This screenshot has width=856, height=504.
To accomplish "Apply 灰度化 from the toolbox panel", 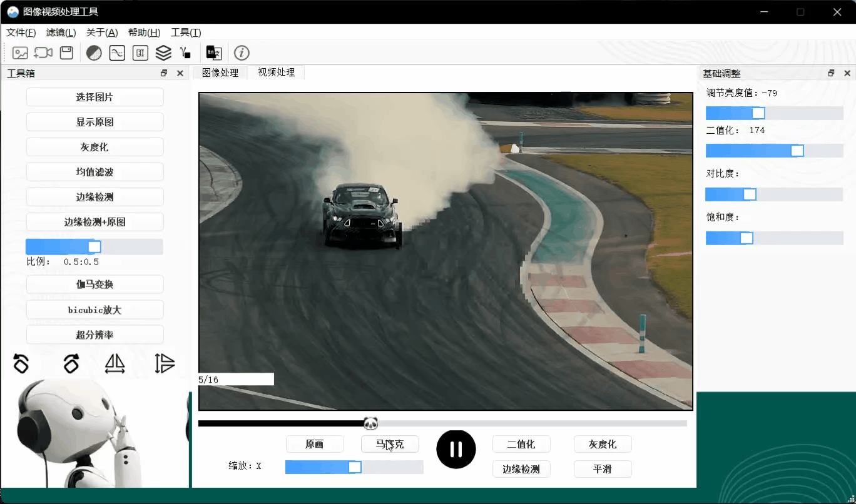I will (95, 147).
